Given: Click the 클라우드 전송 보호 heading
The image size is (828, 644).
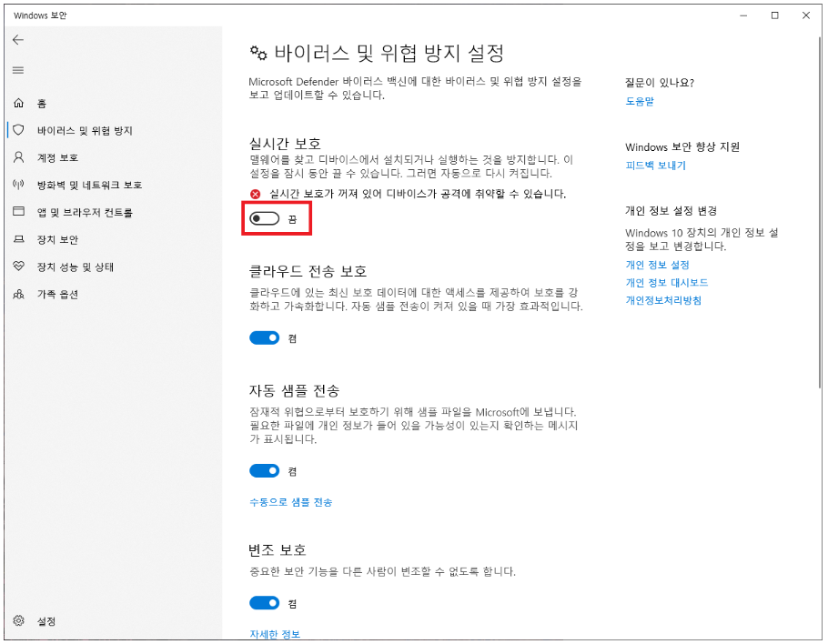Looking at the screenshot, I should (x=308, y=271).
